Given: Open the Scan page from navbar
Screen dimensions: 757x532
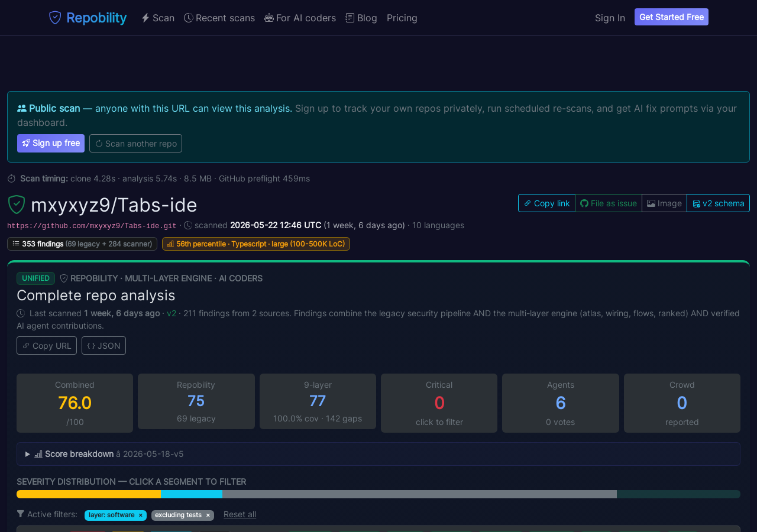Looking at the screenshot, I should (158, 18).
